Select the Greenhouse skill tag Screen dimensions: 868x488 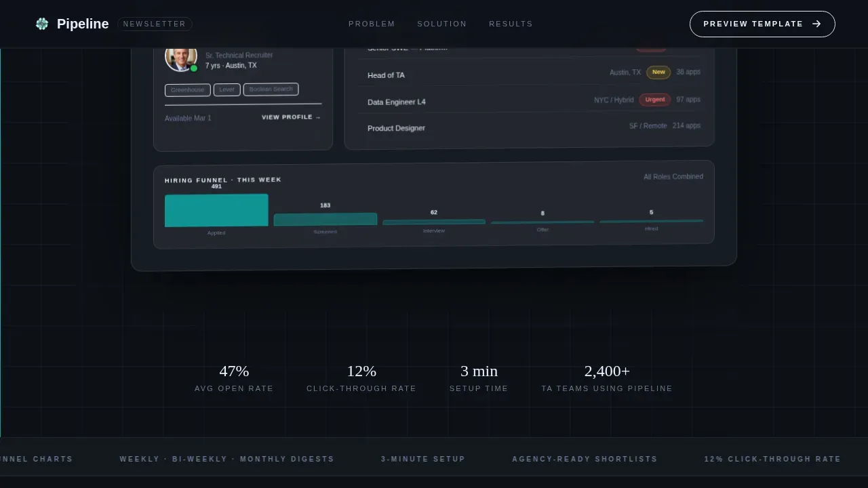pos(188,90)
